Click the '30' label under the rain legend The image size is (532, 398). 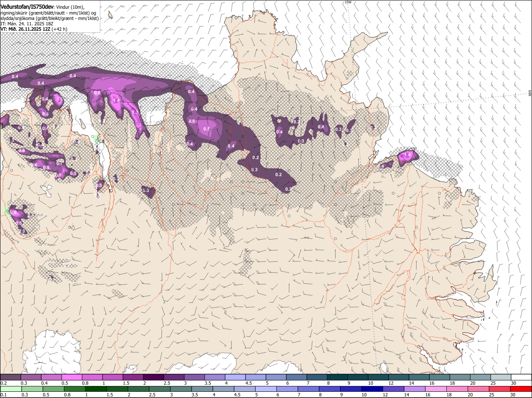click(513, 395)
